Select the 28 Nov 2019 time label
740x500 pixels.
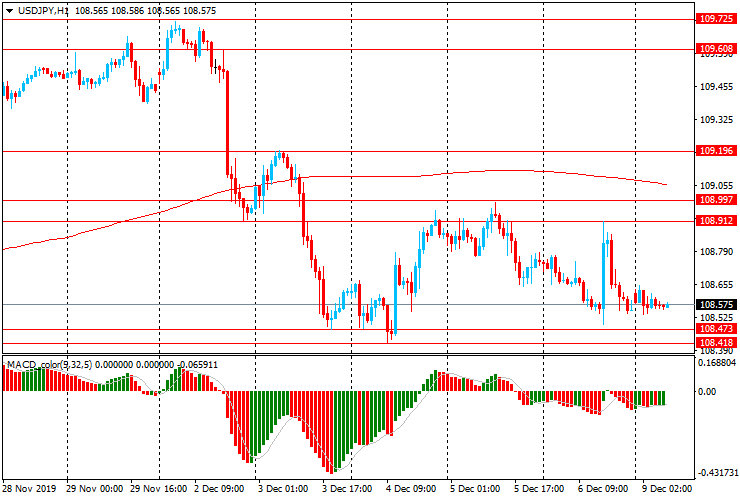tap(29, 488)
